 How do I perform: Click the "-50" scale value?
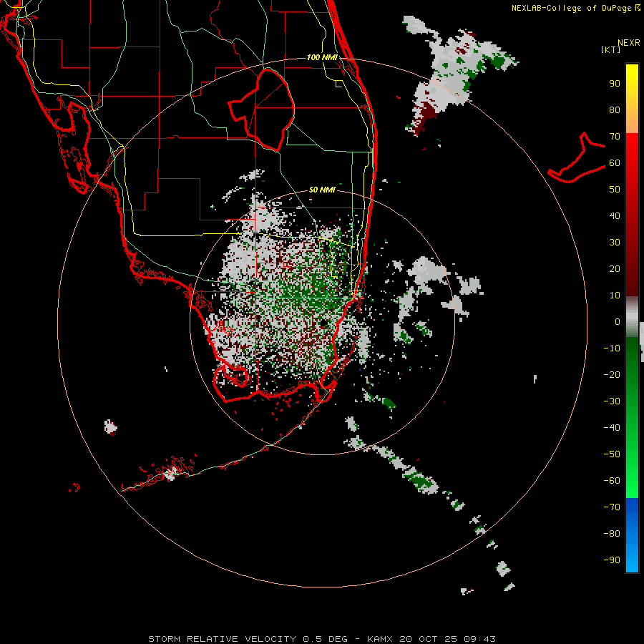point(612,454)
